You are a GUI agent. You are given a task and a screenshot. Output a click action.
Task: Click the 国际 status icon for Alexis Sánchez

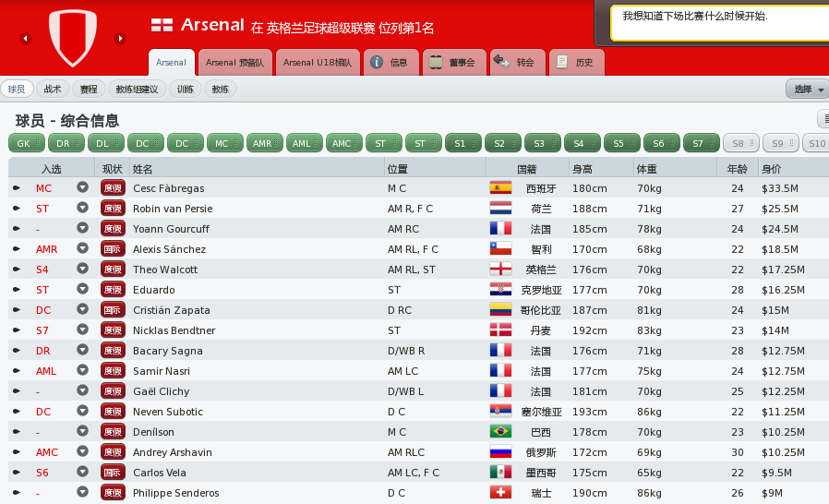[x=113, y=249]
